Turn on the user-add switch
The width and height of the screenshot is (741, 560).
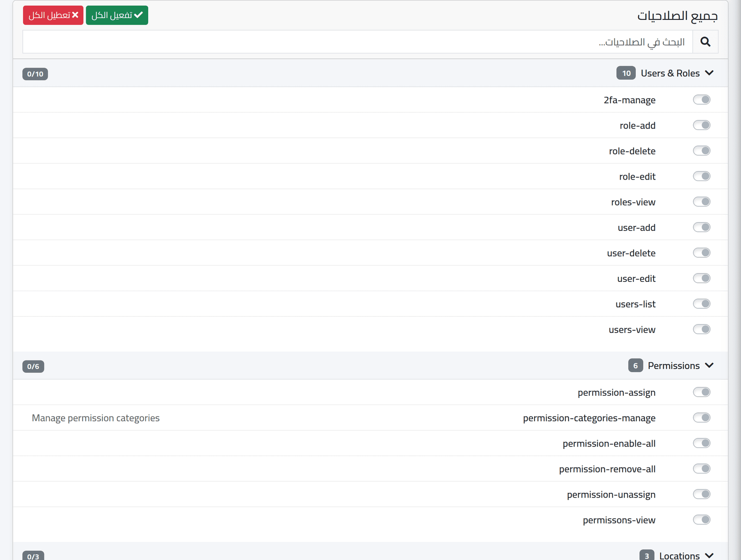[x=702, y=227]
